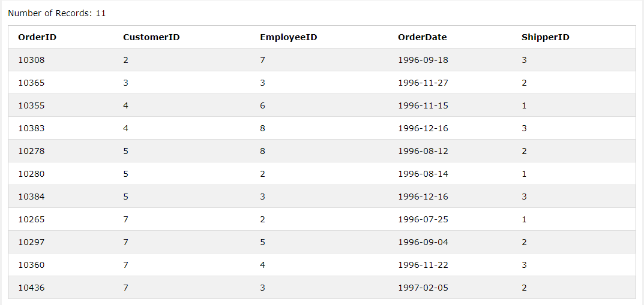644x305 pixels.
Task: Select order ID 10278
Action: coord(31,151)
